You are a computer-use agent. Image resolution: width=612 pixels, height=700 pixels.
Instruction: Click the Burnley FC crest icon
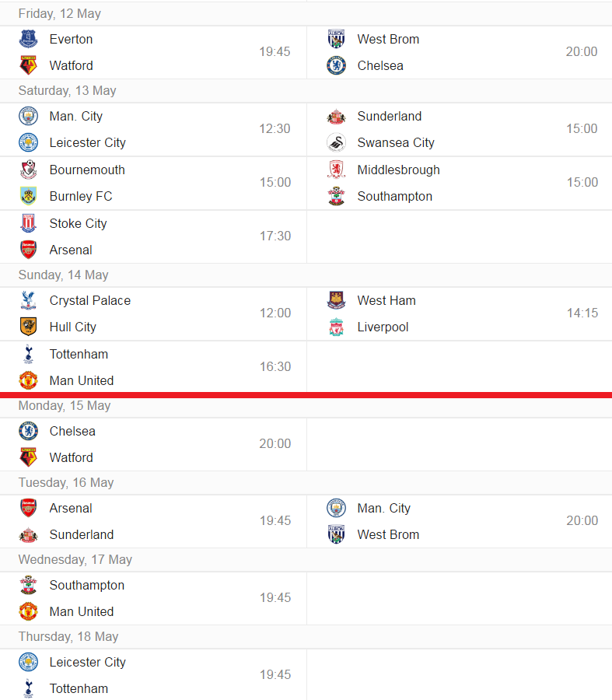point(28,196)
